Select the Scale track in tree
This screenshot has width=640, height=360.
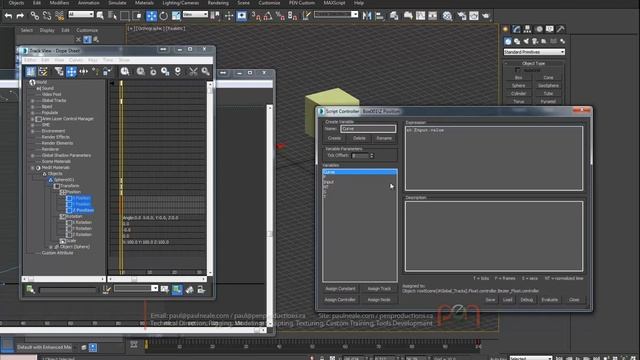[x=68, y=241]
